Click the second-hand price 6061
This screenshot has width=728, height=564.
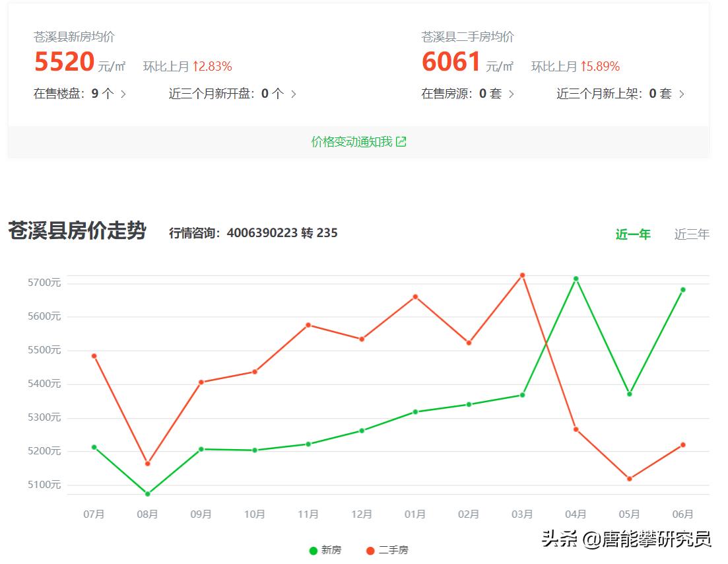(x=451, y=62)
